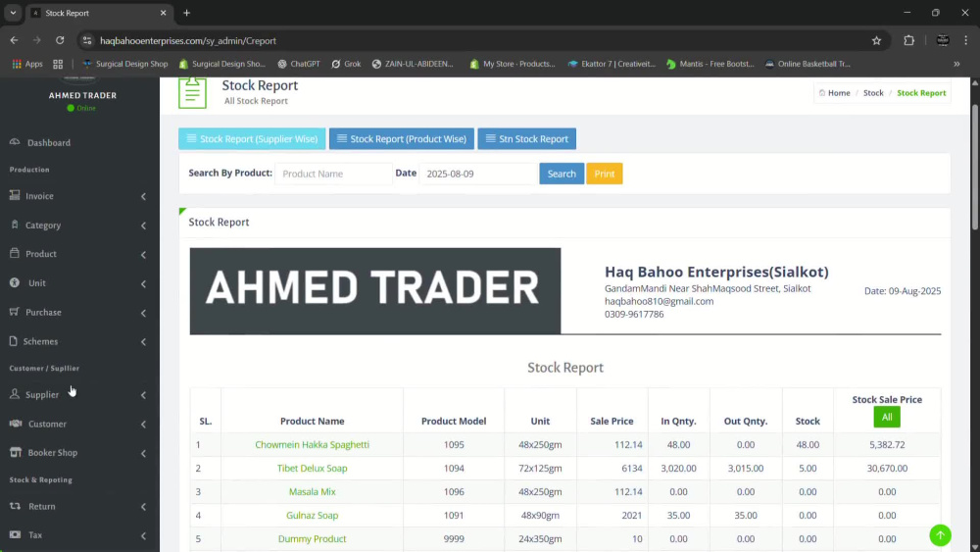Click the browser reload icon
This screenshot has width=980, height=552.
[x=60, y=40]
